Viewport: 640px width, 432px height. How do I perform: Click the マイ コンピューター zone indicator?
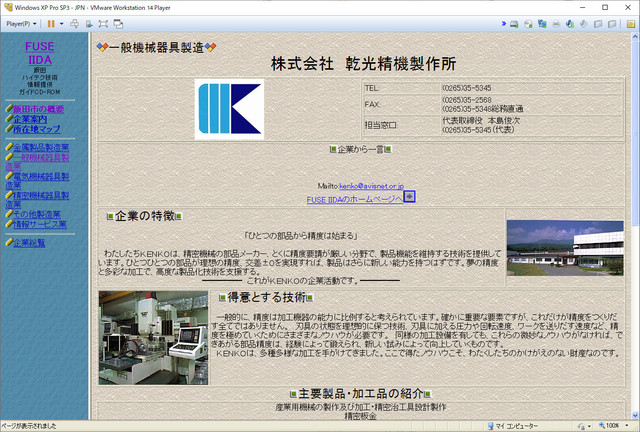click(513, 426)
